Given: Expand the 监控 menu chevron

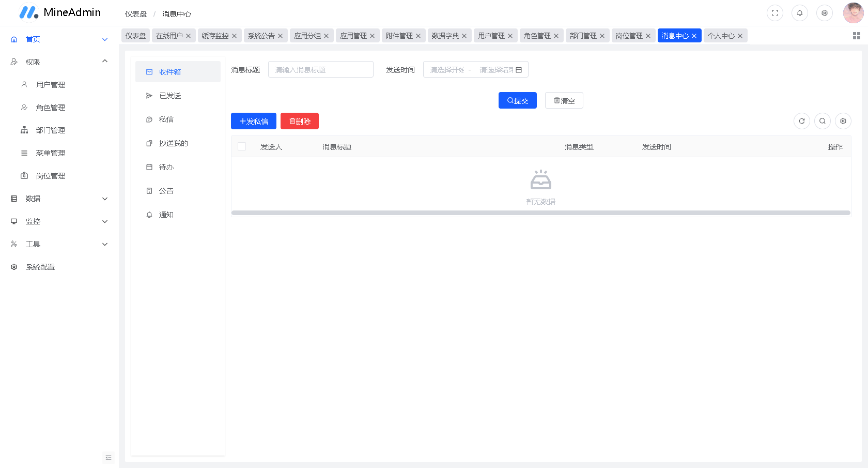Looking at the screenshot, I should point(105,221).
